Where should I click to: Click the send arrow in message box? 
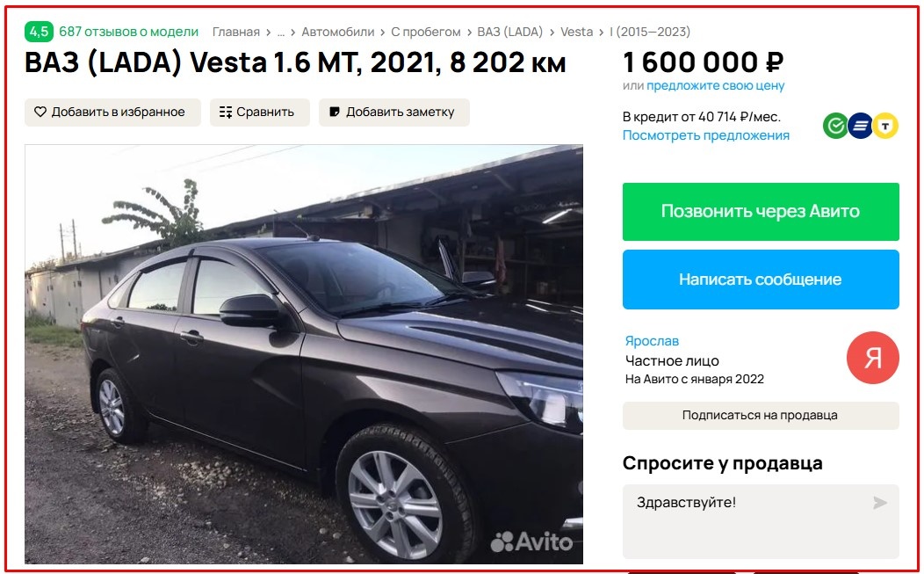880,503
